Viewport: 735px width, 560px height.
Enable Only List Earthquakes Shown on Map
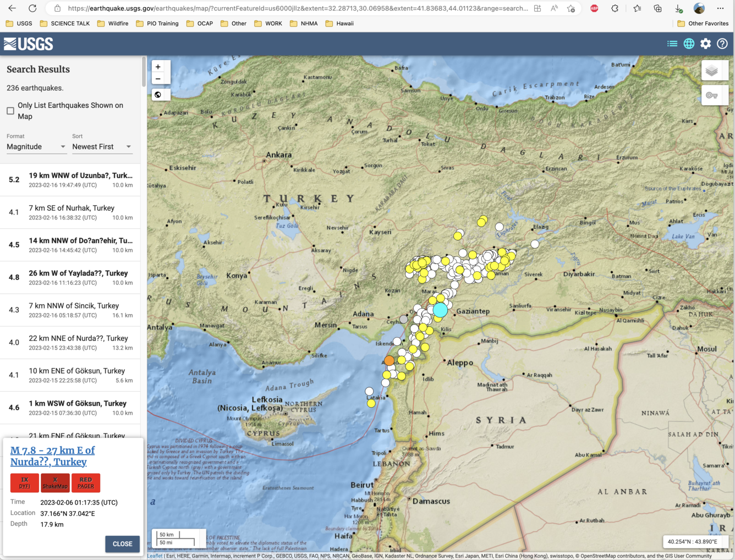(10, 111)
